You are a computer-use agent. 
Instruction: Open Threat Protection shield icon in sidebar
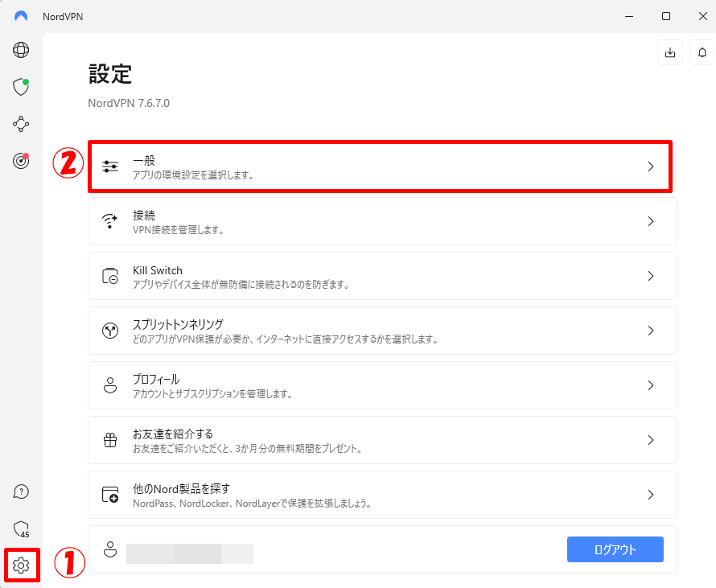click(x=21, y=87)
